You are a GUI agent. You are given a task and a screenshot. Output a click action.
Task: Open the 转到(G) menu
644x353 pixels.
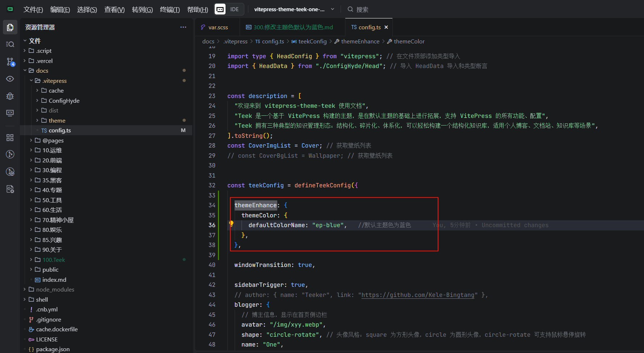(142, 9)
